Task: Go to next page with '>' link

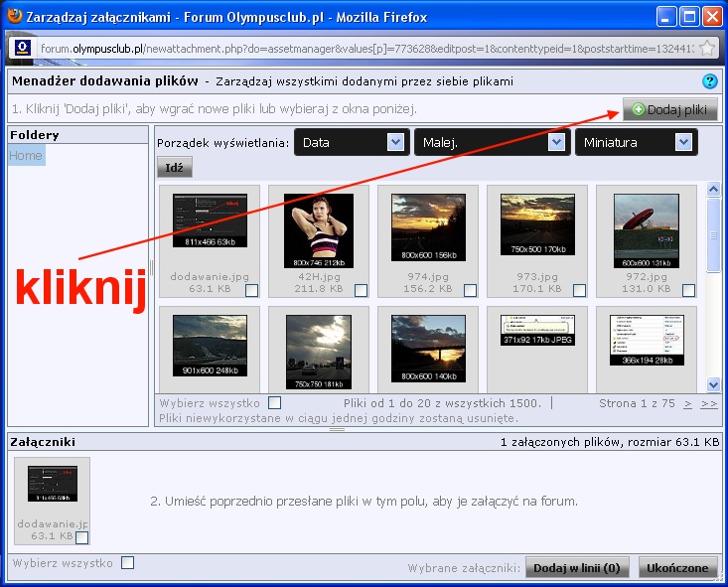Action: point(688,403)
